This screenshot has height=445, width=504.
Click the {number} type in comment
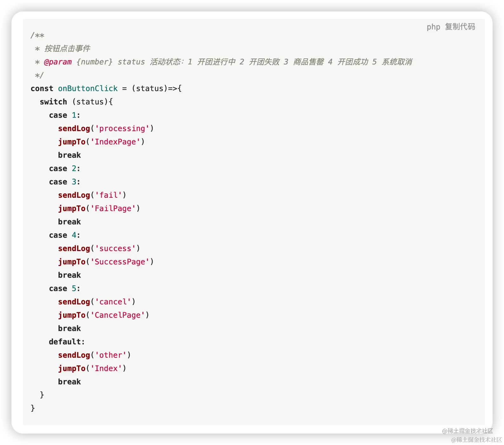(x=95, y=62)
